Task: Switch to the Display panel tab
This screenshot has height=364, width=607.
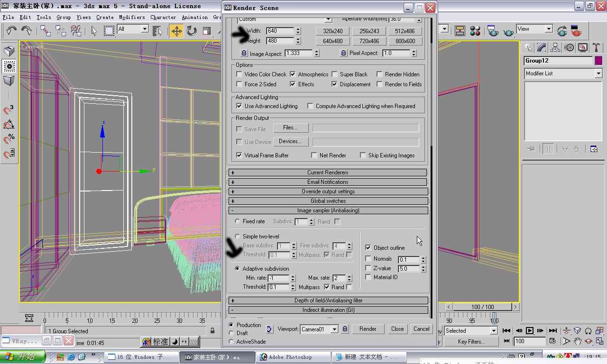Action: point(583,47)
